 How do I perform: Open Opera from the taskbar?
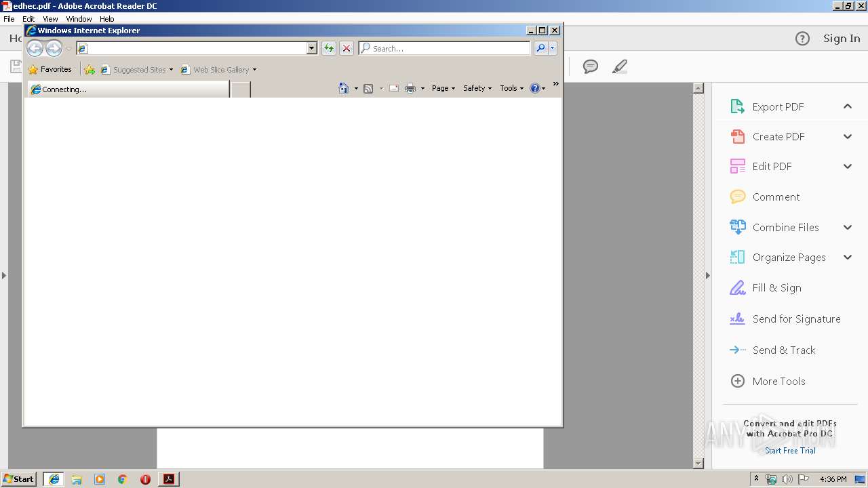(145, 479)
